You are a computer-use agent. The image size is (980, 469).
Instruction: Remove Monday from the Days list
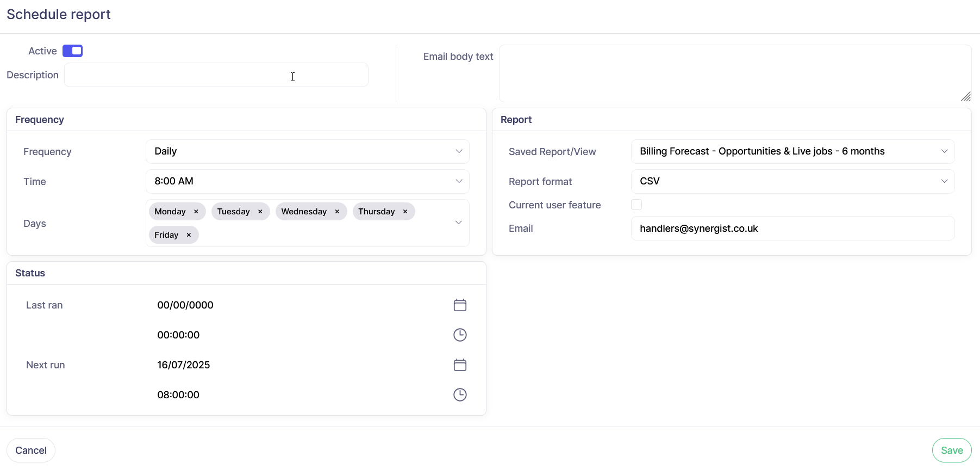(x=196, y=212)
